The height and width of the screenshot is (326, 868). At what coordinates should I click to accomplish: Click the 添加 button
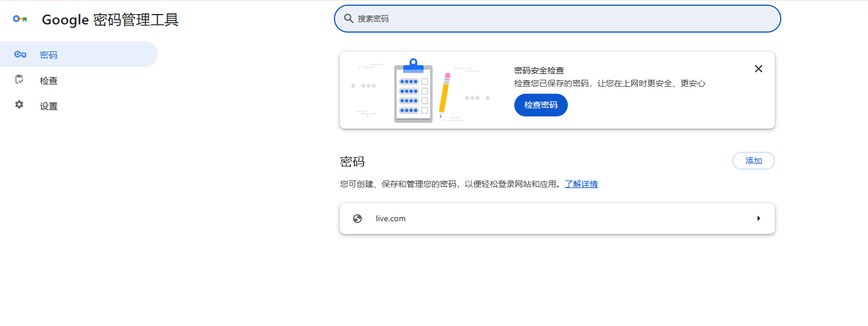click(753, 161)
